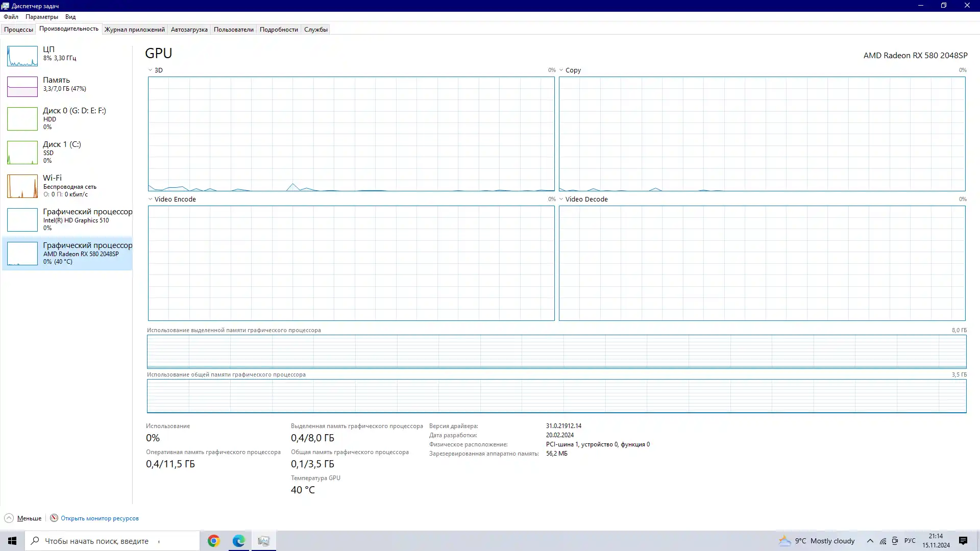Switch to the Пользователи tab

[234, 30]
